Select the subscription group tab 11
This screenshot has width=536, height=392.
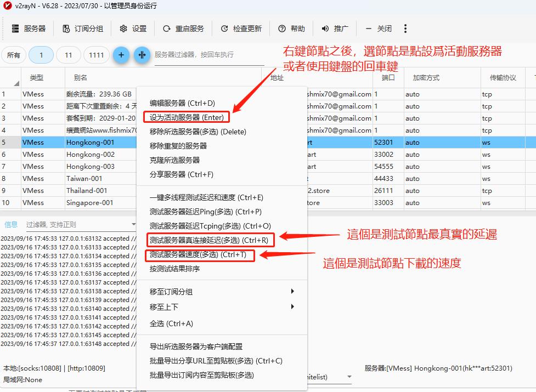pos(69,55)
